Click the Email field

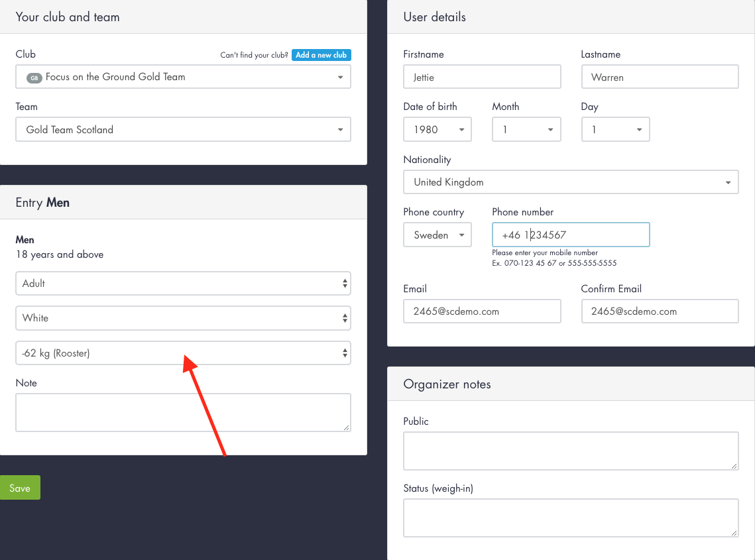(x=482, y=311)
